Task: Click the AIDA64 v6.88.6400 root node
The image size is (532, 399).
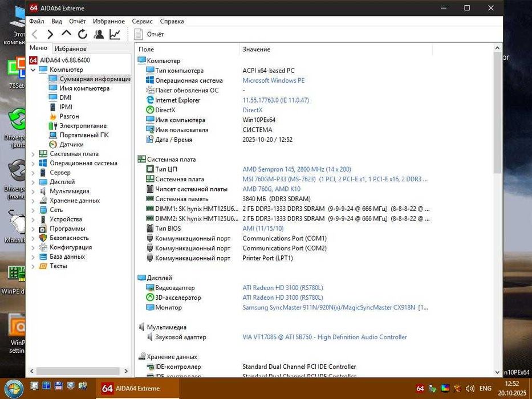Action: pos(65,60)
